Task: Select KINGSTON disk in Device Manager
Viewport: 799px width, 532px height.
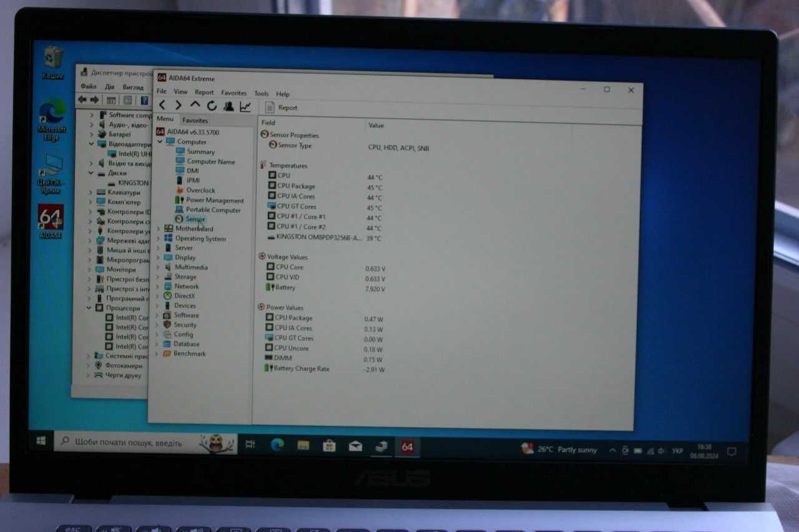Action: tap(129, 183)
